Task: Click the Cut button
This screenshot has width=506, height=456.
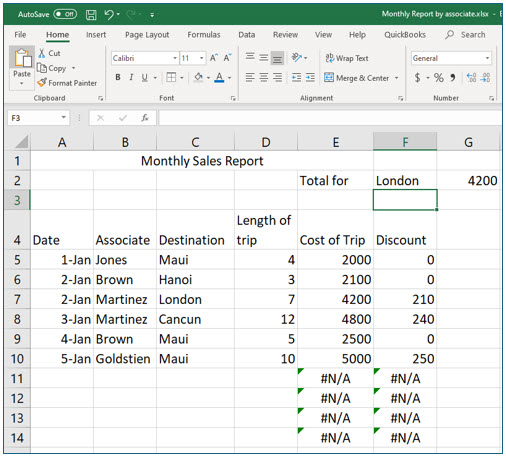Action: tap(49, 53)
